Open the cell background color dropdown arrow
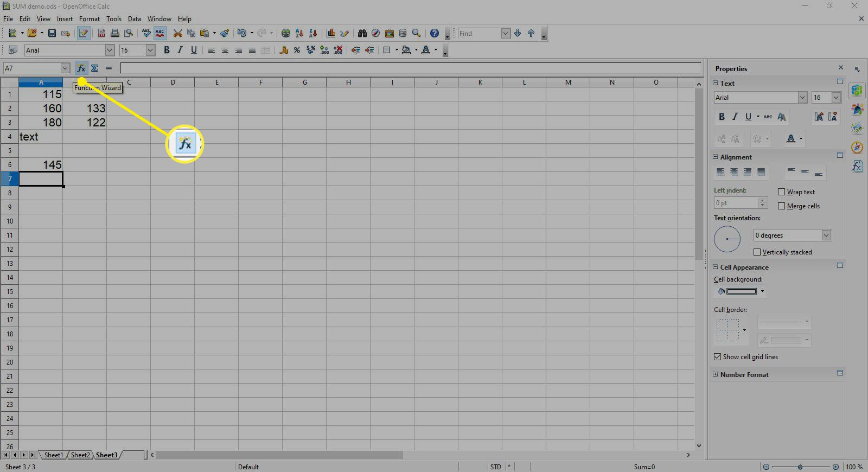The width and height of the screenshot is (868, 472). [x=762, y=291]
